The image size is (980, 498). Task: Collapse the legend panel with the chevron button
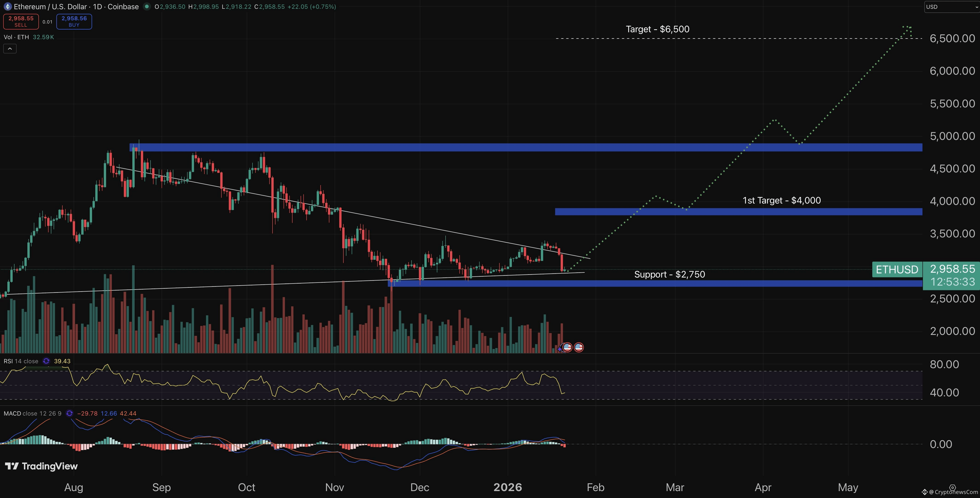[x=9, y=48]
